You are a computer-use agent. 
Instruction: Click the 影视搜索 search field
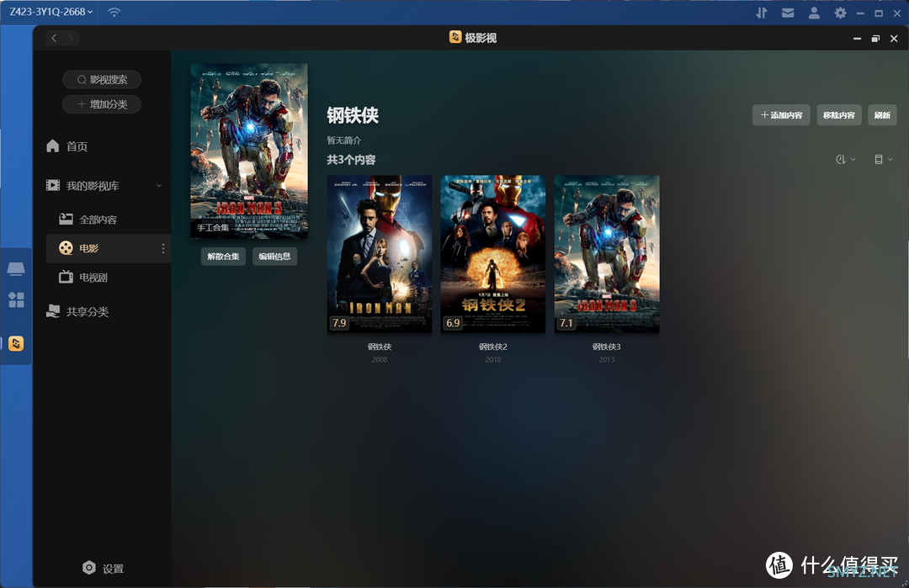coord(102,80)
